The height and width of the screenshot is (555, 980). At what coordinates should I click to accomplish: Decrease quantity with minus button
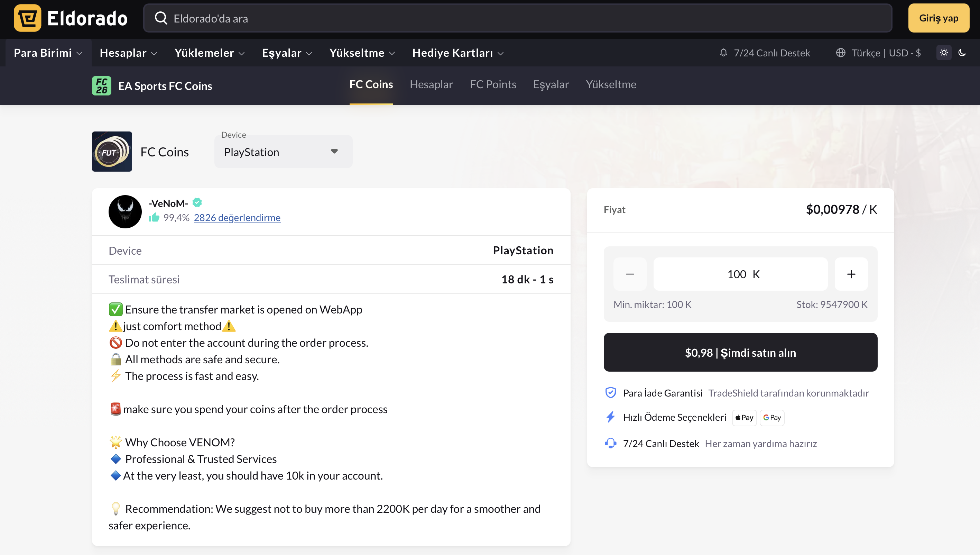(630, 274)
